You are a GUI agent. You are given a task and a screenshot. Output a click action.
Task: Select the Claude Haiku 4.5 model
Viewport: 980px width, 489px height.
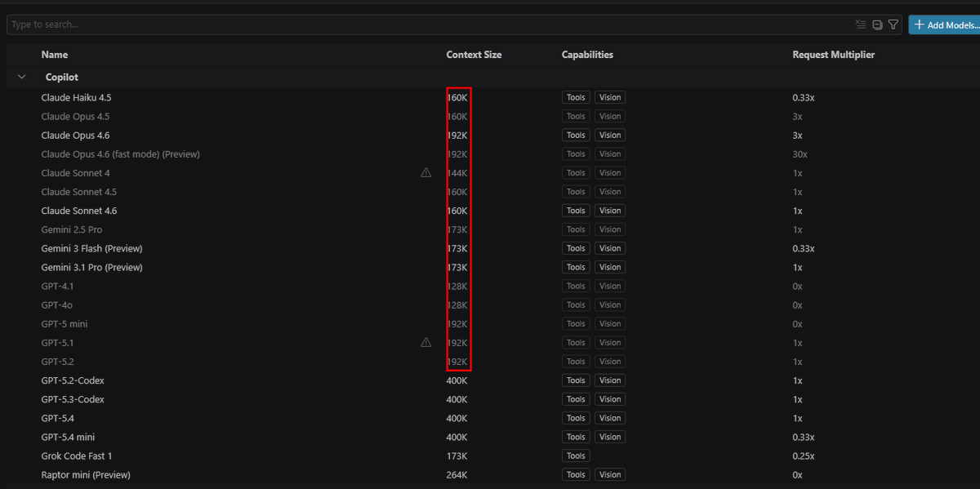pyautogui.click(x=76, y=97)
